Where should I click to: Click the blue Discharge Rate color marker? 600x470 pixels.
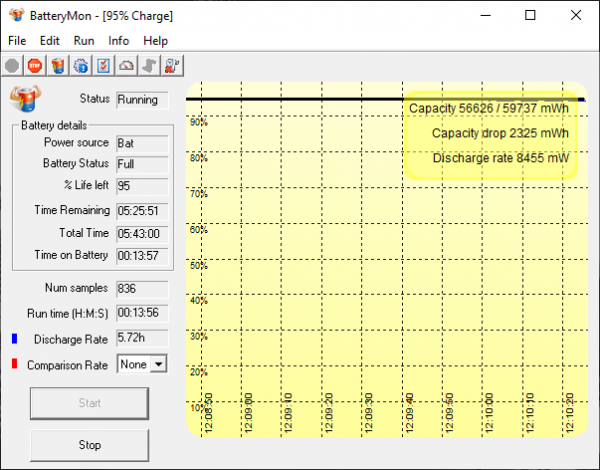(15, 339)
